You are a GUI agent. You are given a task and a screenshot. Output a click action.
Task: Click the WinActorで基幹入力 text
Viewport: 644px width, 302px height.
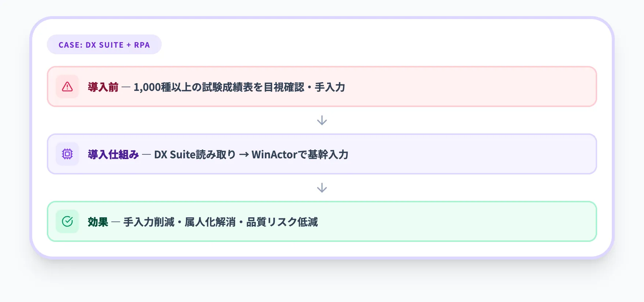[300, 155]
